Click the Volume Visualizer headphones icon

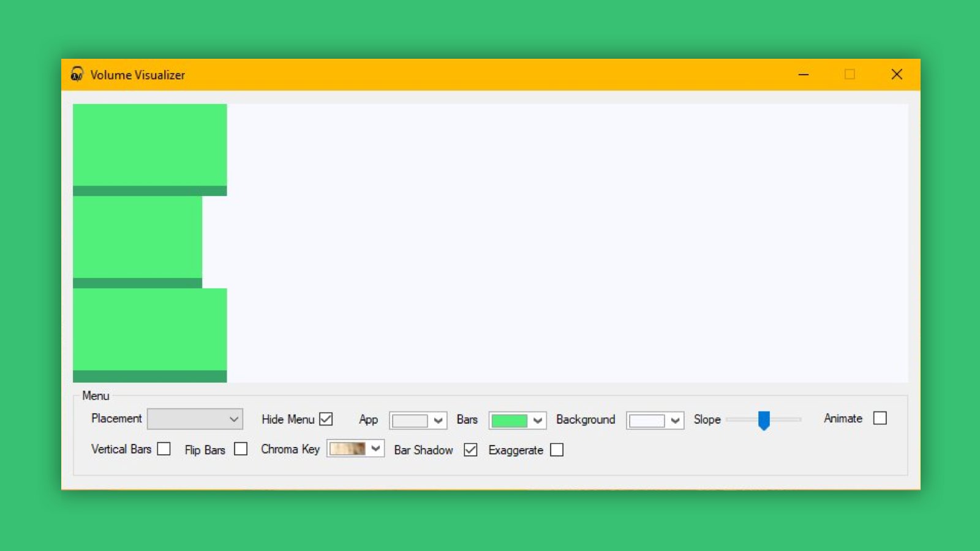point(76,75)
